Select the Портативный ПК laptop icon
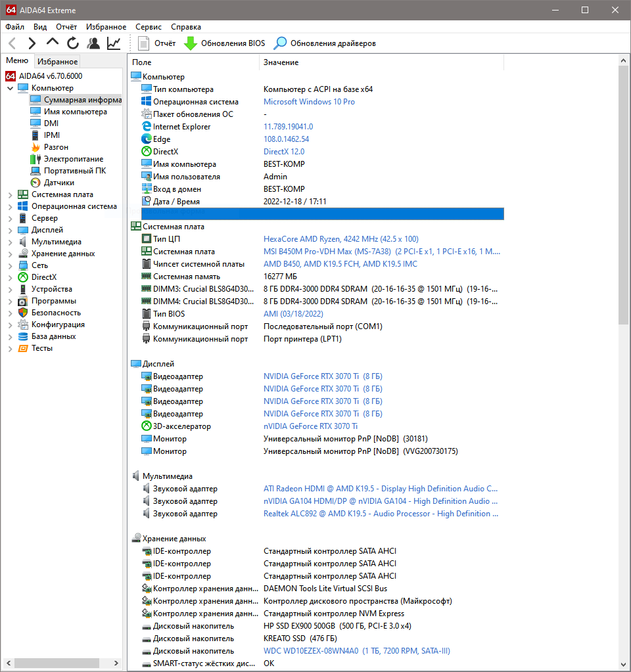This screenshot has height=672, width=631. click(35, 171)
